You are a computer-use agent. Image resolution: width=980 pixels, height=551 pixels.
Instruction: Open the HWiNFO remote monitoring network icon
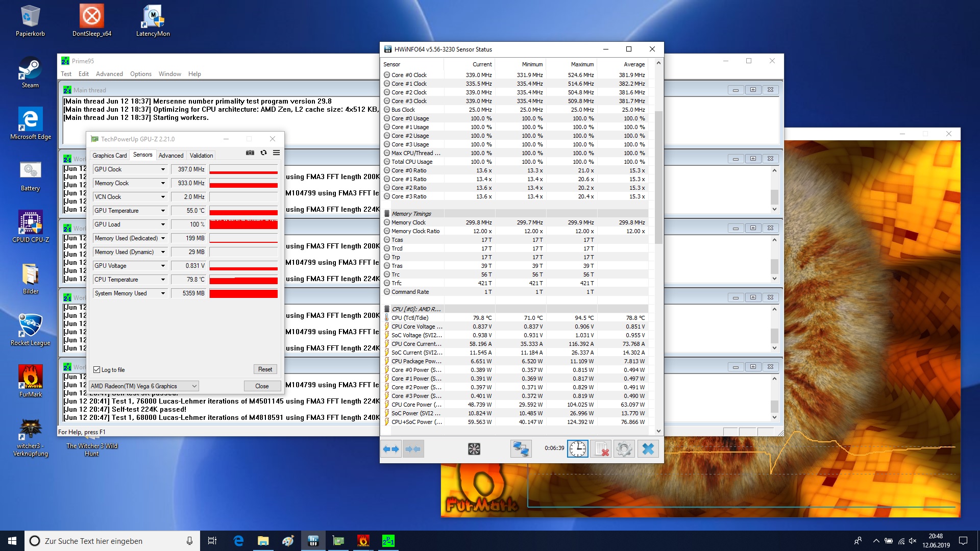point(521,449)
